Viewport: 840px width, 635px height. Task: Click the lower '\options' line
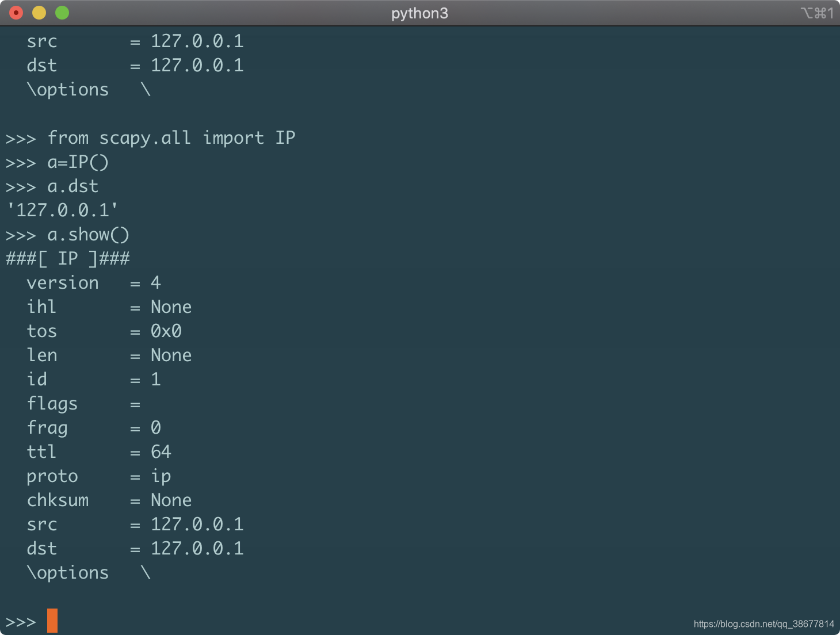(89, 573)
